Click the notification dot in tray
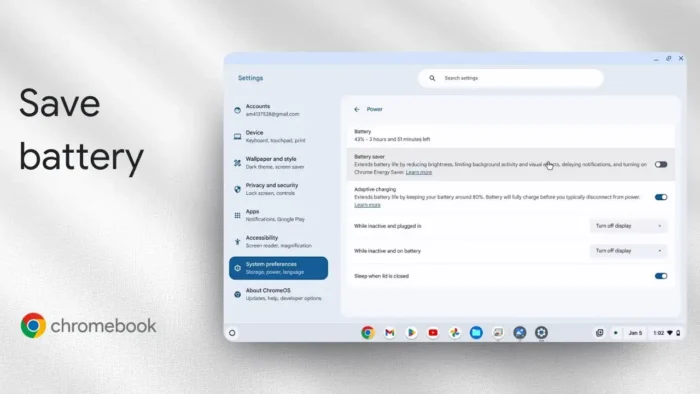 tap(616, 333)
